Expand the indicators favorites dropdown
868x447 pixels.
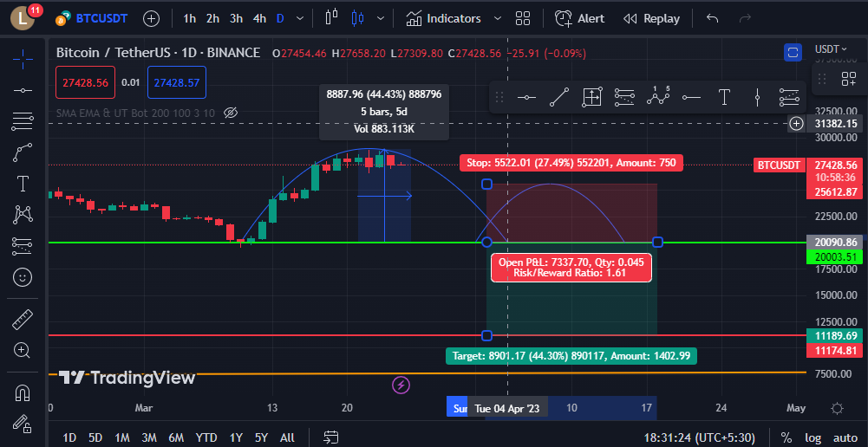(x=497, y=18)
